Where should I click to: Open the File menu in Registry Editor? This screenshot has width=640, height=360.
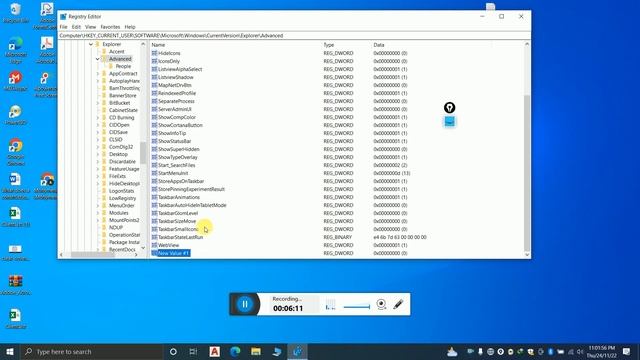[64, 27]
